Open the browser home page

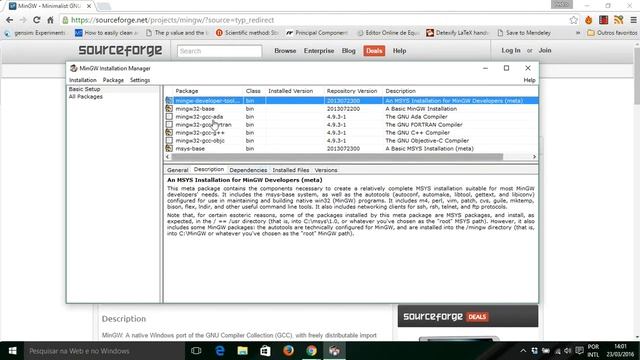tap(50, 20)
